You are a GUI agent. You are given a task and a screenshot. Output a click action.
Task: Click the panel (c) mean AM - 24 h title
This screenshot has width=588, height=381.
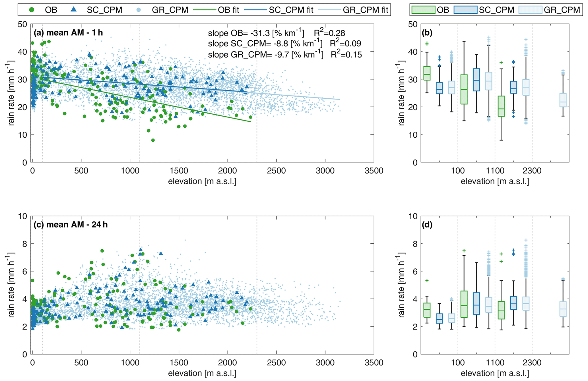click(x=71, y=225)
